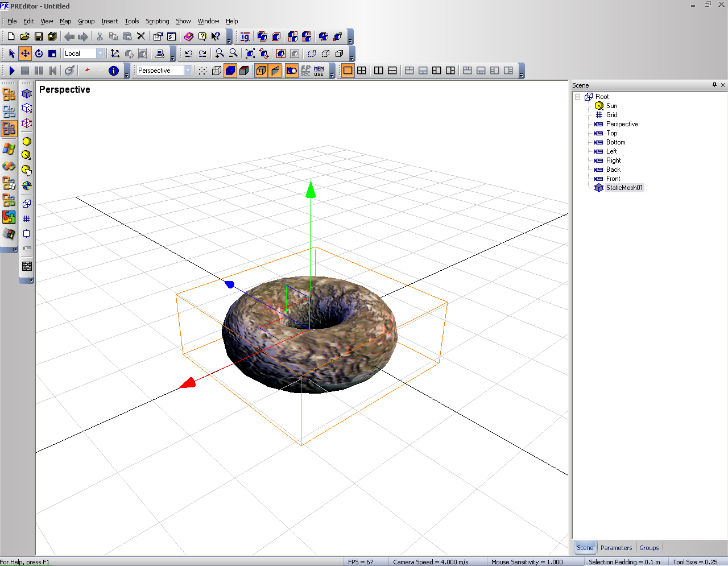Click the brick wall icon in left toolbar
Image resolution: width=728 pixels, height=566 pixels.
pyautogui.click(x=27, y=266)
